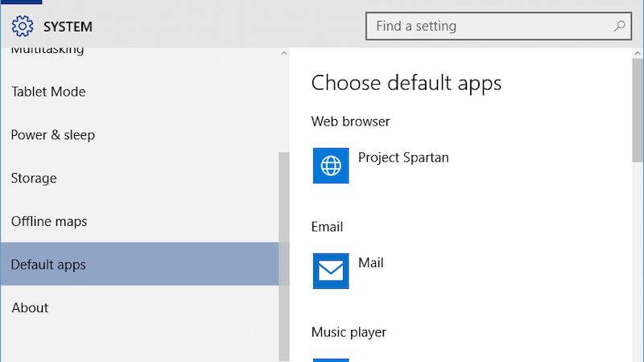Click the Email label
The image size is (644, 362).
(x=327, y=227)
